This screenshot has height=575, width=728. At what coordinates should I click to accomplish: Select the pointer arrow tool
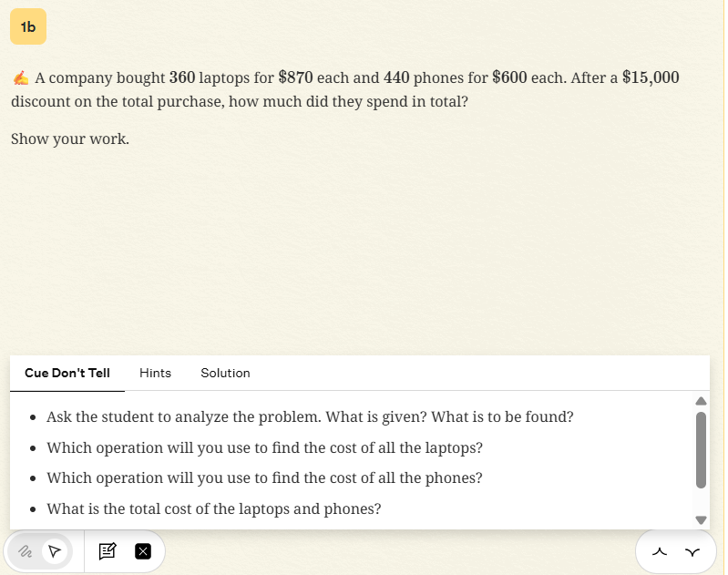(x=55, y=551)
